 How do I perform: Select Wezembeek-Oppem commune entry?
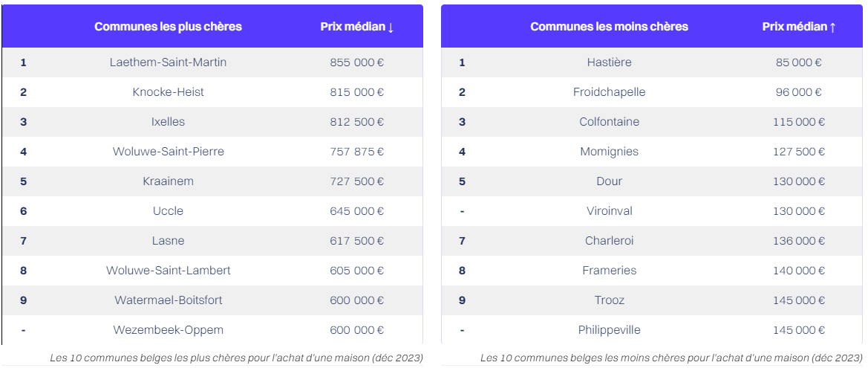click(x=168, y=330)
